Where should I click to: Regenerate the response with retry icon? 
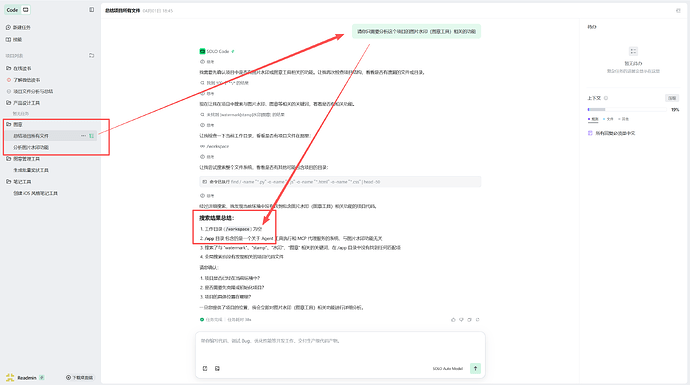tap(477, 320)
